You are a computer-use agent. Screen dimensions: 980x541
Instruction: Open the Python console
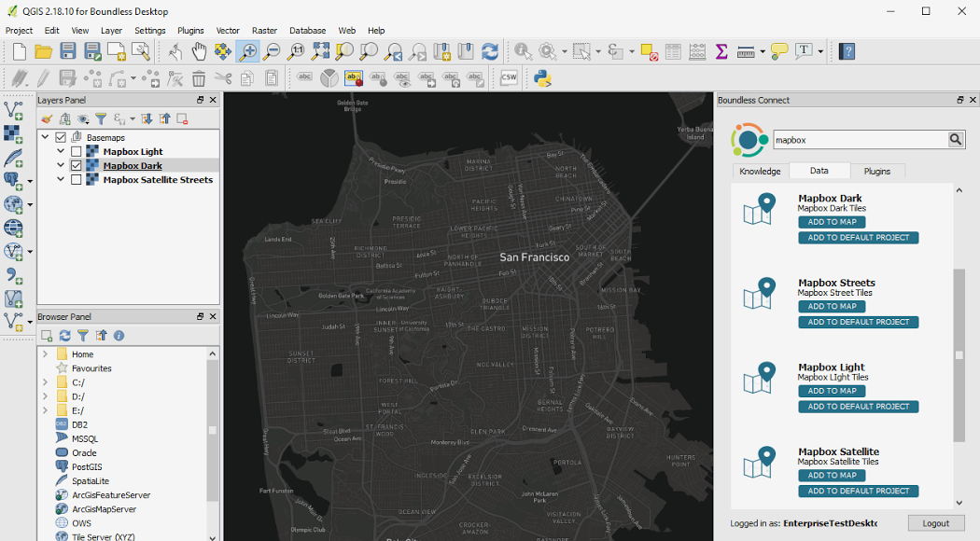click(x=542, y=78)
